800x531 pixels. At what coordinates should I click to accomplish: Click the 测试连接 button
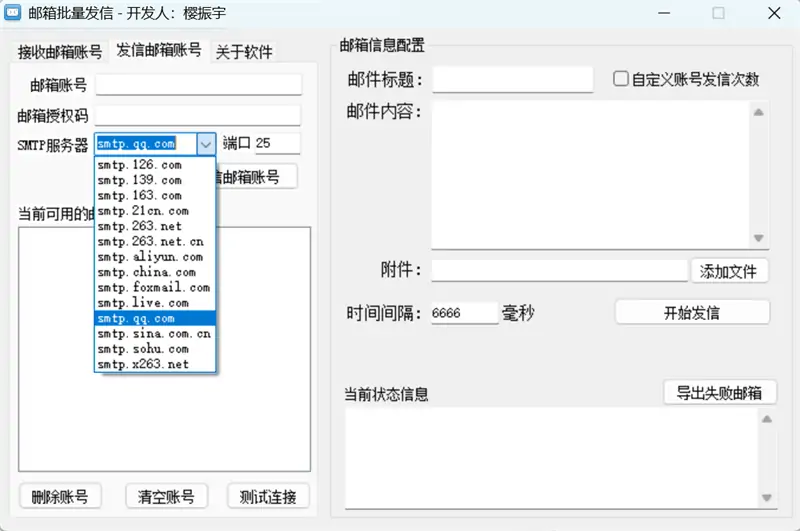click(x=268, y=496)
